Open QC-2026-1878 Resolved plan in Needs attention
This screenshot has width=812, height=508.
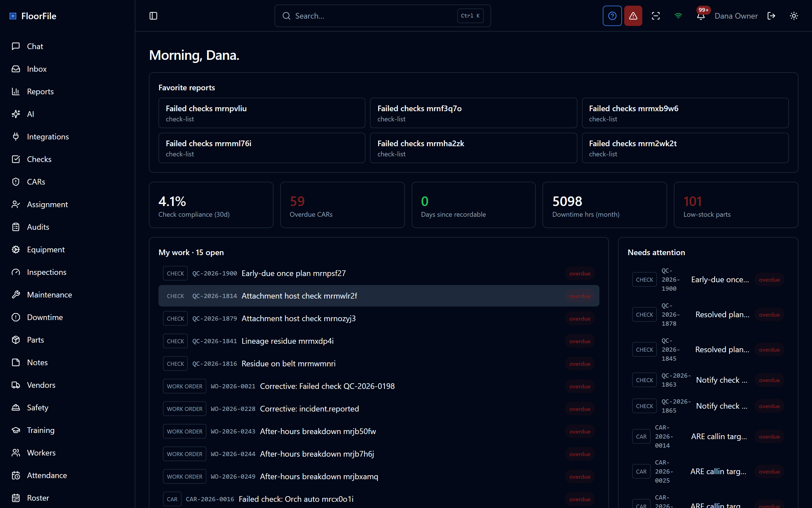point(708,315)
